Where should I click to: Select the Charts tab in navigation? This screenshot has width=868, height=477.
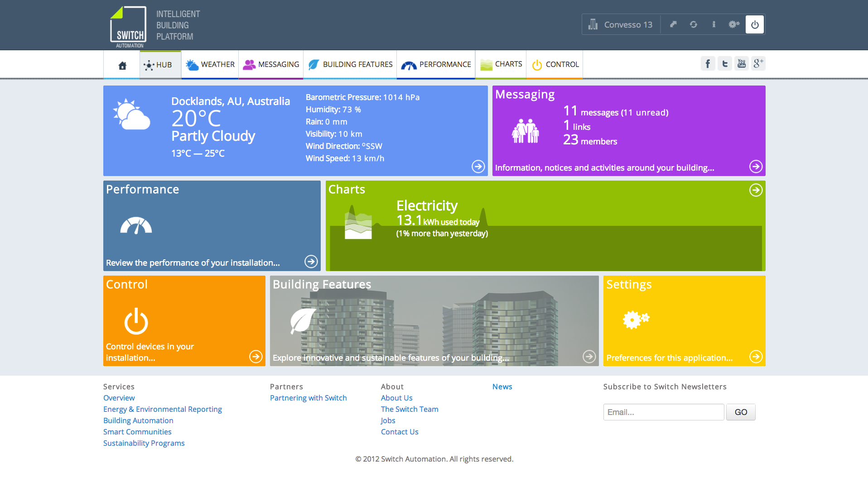click(501, 65)
